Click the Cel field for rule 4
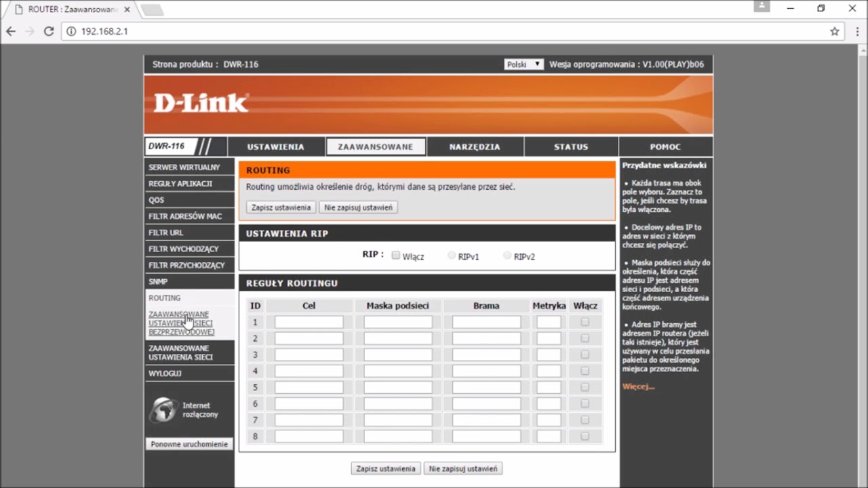The image size is (868, 488). (x=309, y=371)
